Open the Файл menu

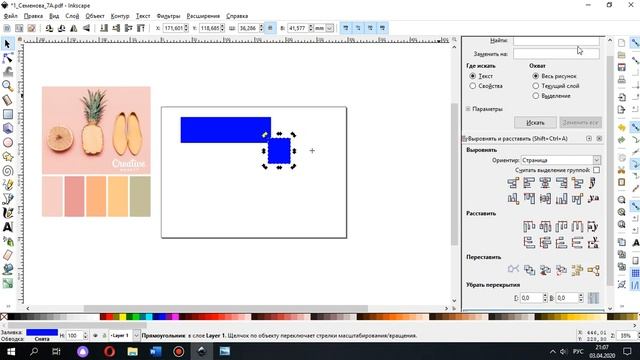pyautogui.click(x=11, y=16)
